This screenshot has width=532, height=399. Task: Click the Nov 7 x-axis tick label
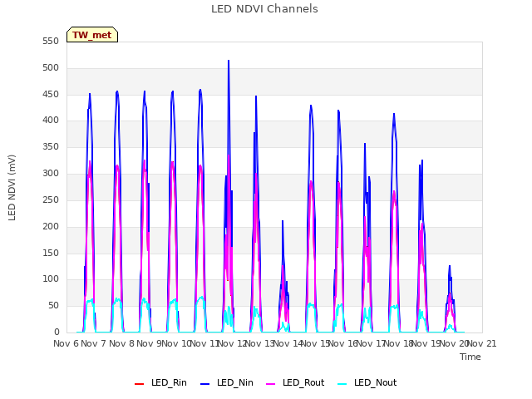point(94,343)
